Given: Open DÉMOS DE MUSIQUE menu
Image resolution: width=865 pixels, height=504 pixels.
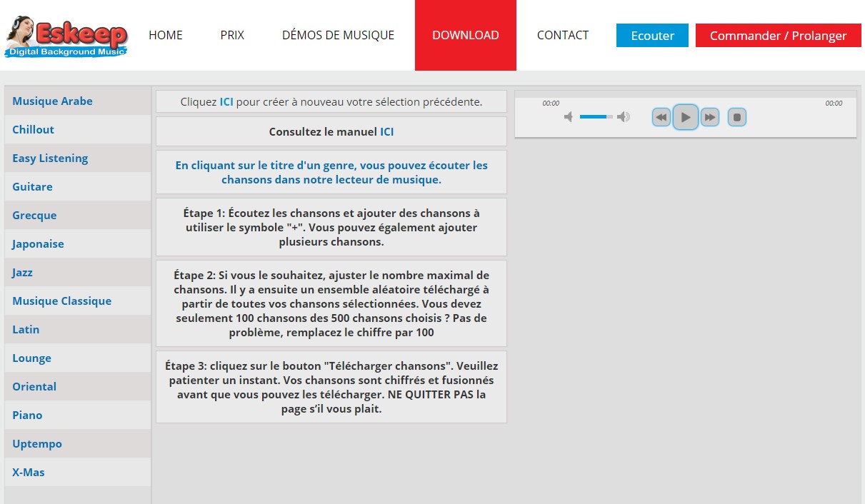Looking at the screenshot, I should tap(338, 35).
